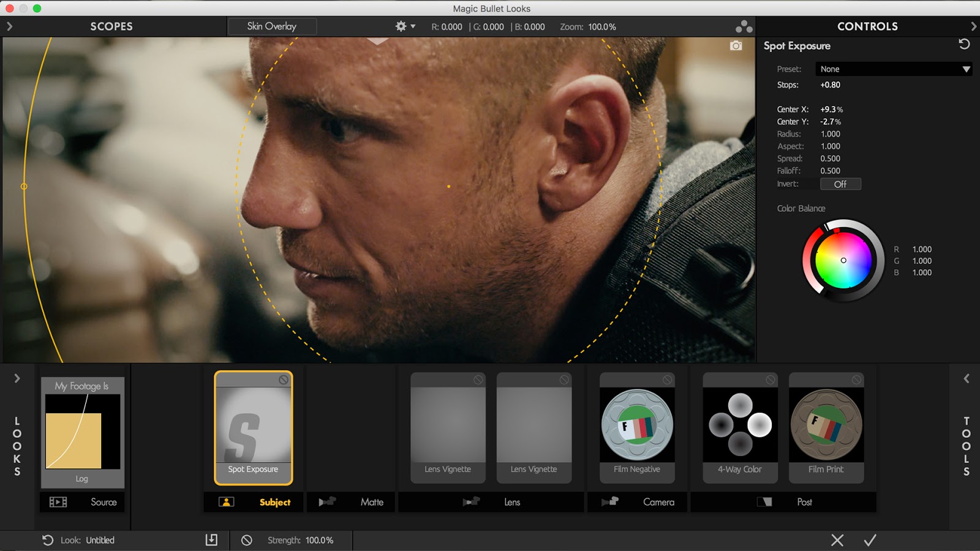This screenshot has width=980, height=551.
Task: Disable the Film Negative tool
Action: [x=667, y=380]
